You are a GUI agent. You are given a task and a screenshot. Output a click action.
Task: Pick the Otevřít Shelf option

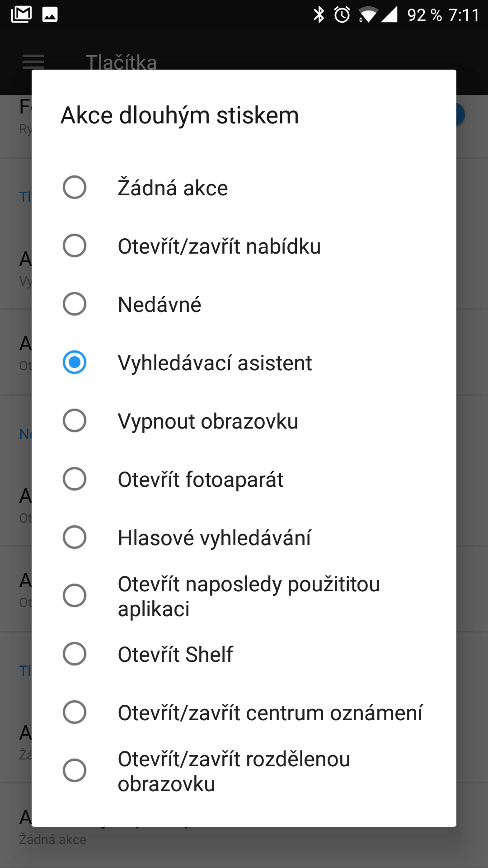pos(75,654)
